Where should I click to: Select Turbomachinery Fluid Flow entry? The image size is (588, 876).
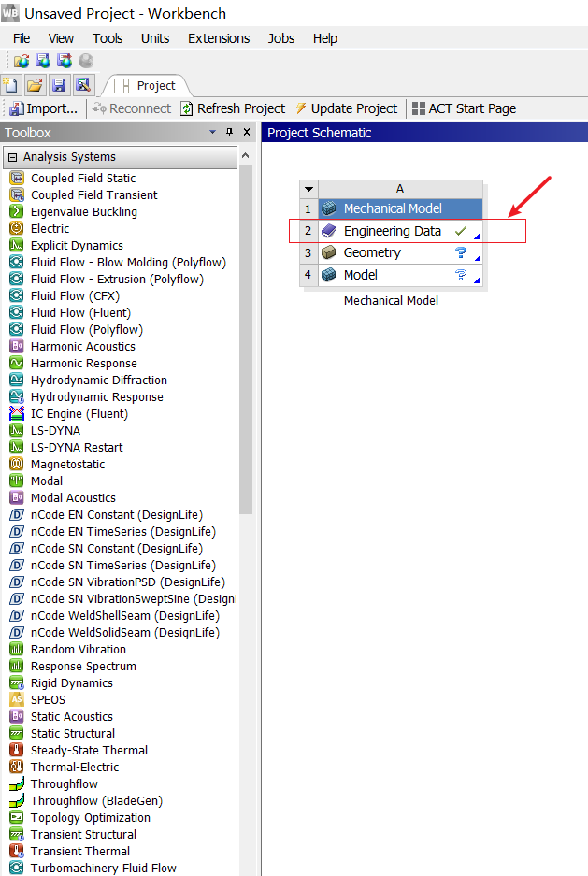click(104, 868)
